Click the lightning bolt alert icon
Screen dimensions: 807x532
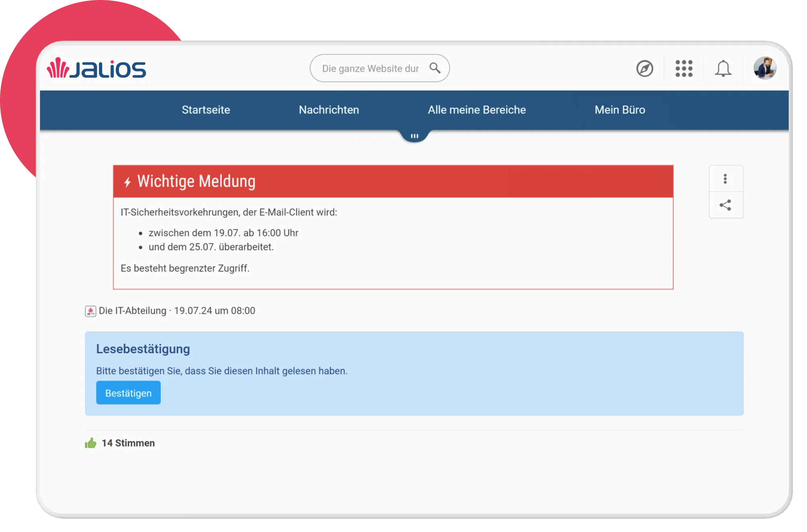pos(127,182)
